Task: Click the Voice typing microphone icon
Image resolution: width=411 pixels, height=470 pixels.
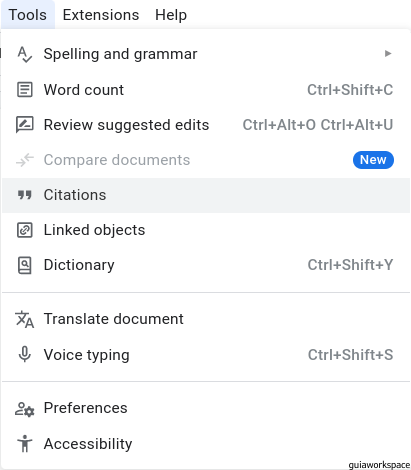Action: point(25,354)
